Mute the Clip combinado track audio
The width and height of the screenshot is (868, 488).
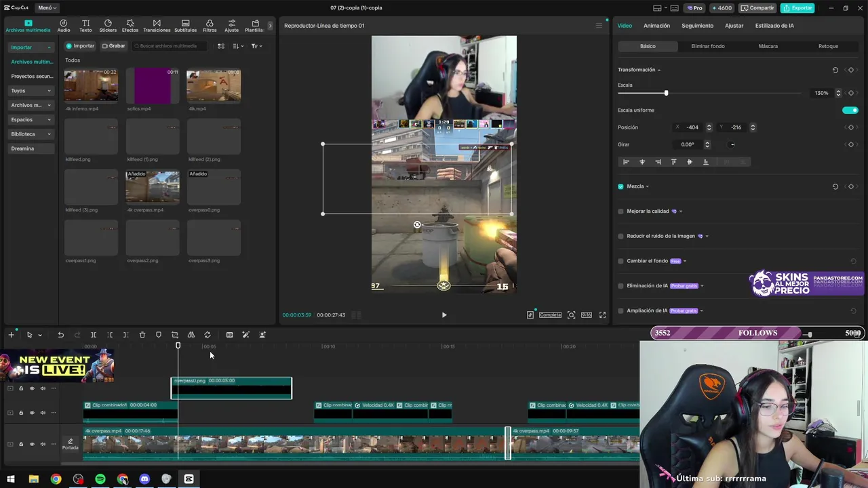[43, 412]
